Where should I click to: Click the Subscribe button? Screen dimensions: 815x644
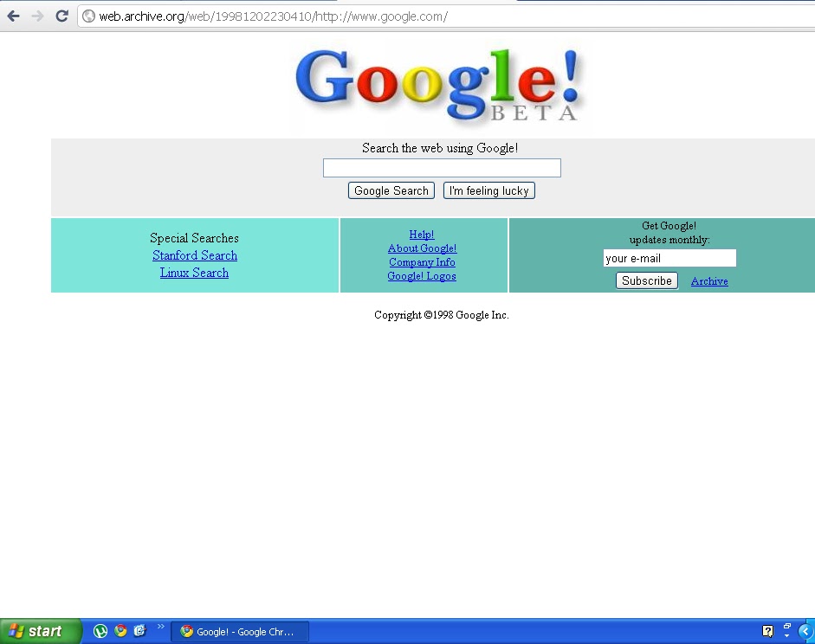click(x=647, y=280)
